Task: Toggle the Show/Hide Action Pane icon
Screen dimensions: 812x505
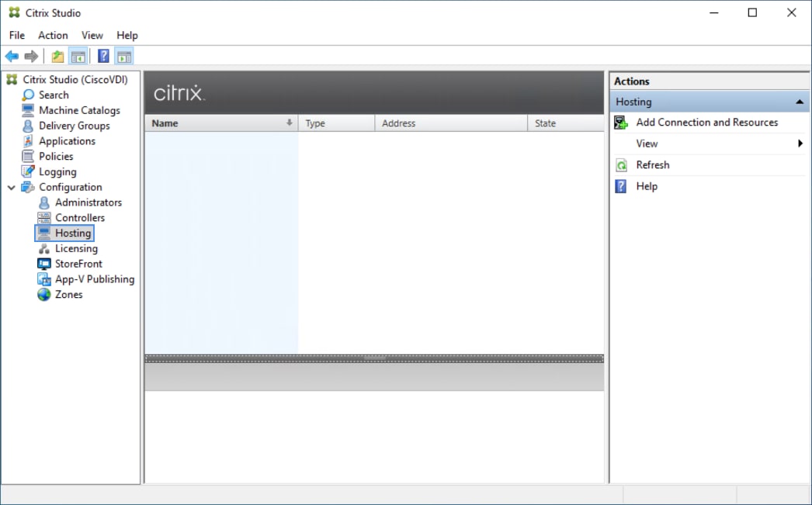Action: [124, 56]
